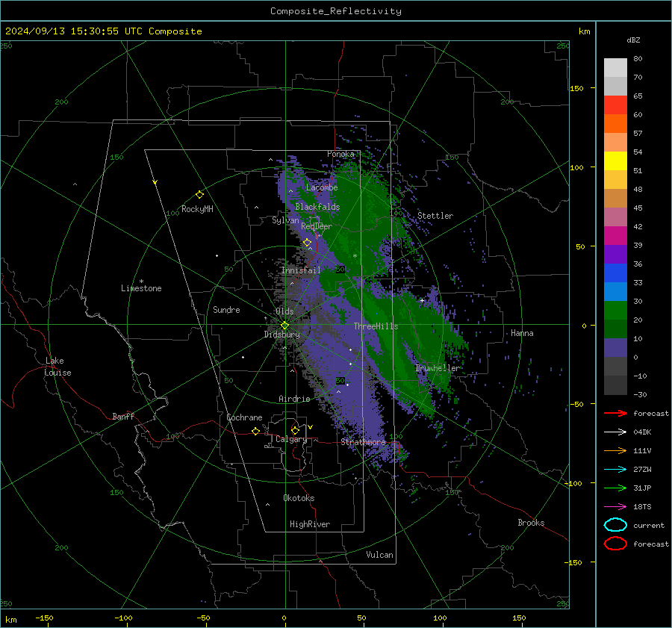
Task: Click the Drumheller city label
Action: pyautogui.click(x=437, y=368)
